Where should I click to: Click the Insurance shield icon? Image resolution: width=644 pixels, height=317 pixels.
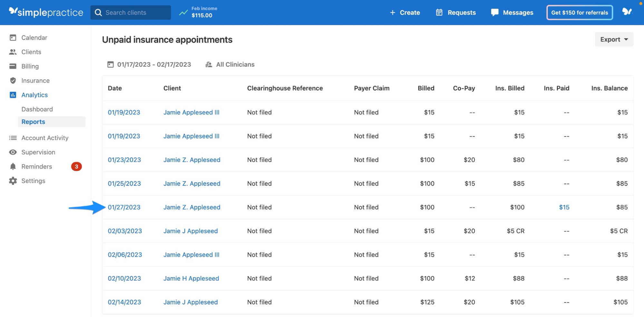13,81
